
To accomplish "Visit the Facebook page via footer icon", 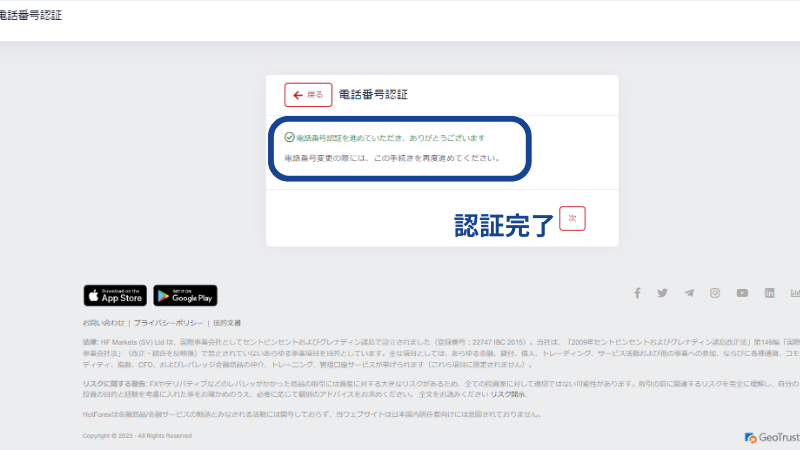I will pos(637,293).
